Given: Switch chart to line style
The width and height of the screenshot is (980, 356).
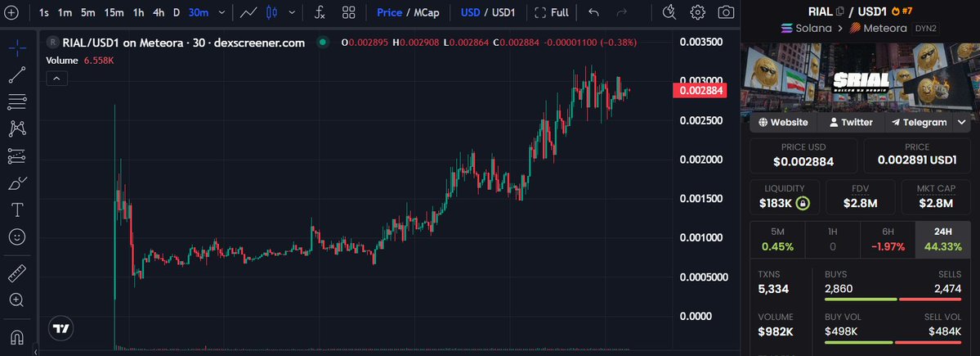Looking at the screenshot, I should (248, 12).
